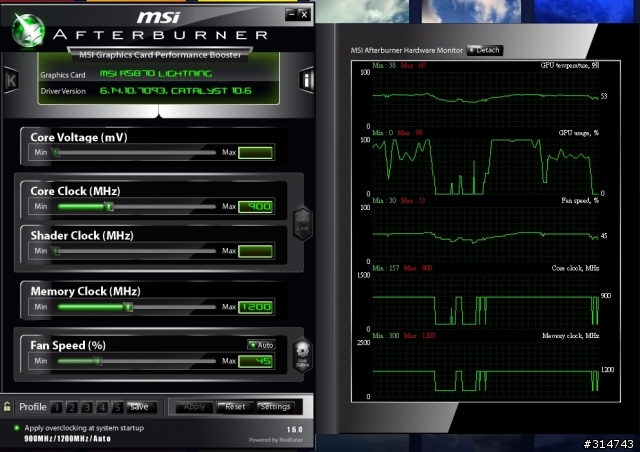Minimize the Afterburner window
The image size is (640, 452).
click(291, 14)
